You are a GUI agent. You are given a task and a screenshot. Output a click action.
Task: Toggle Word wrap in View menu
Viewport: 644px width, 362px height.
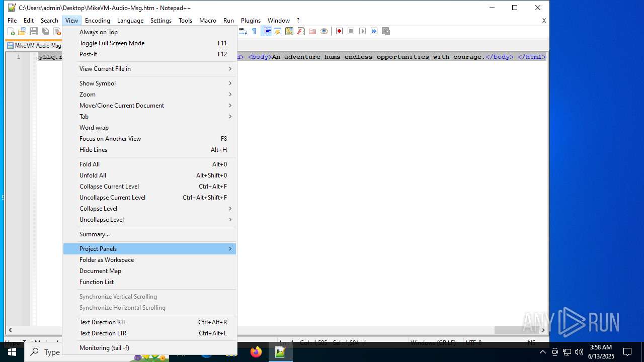click(149, 128)
